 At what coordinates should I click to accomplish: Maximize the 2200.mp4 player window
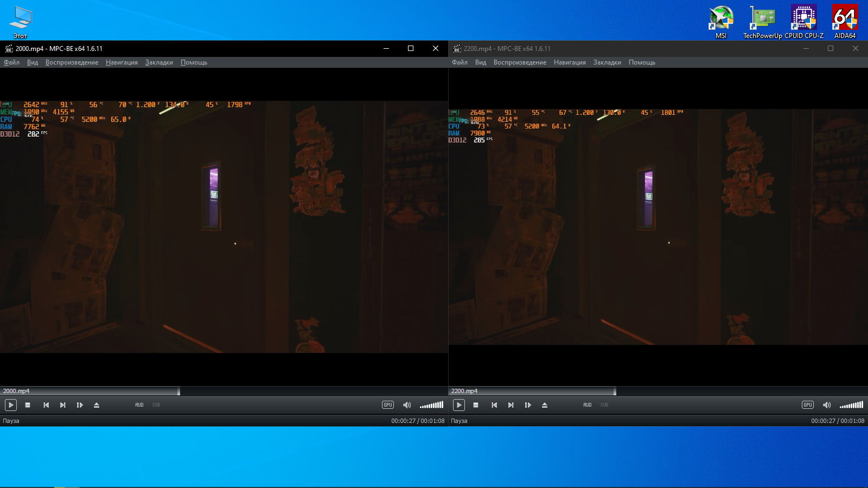coord(831,48)
